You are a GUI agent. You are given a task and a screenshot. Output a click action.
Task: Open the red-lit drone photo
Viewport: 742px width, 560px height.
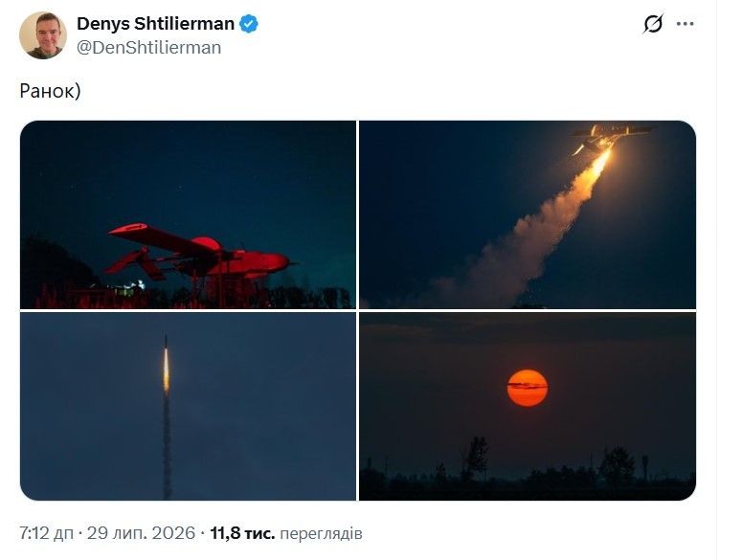pyautogui.click(x=188, y=214)
